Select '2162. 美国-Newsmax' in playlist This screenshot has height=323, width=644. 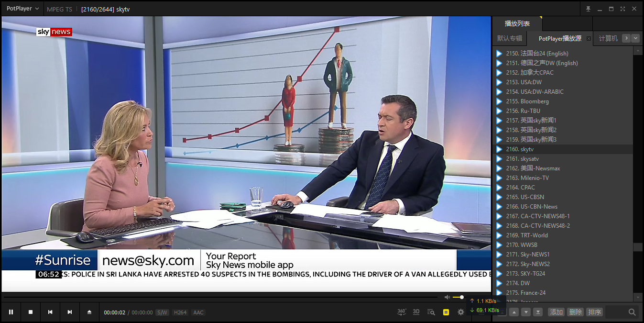563,168
